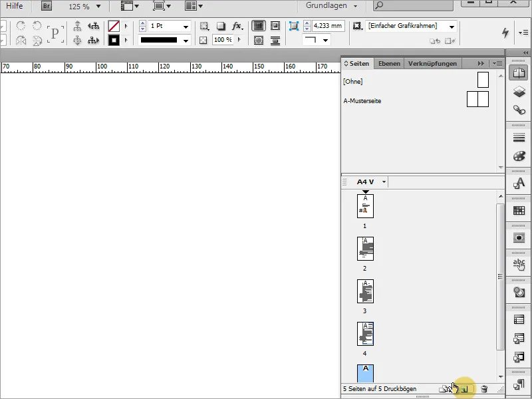This screenshot has width=532, height=399.
Task: Open the view options dropdown
Action: coord(130,6)
